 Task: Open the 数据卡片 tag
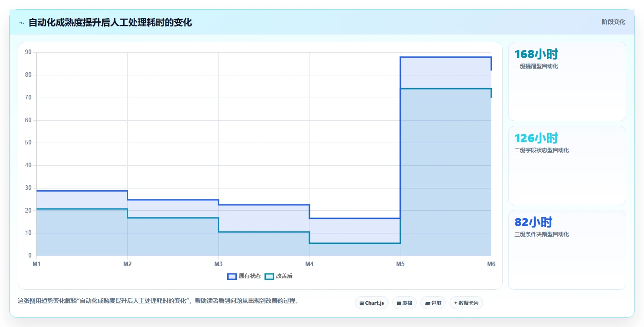point(466,303)
